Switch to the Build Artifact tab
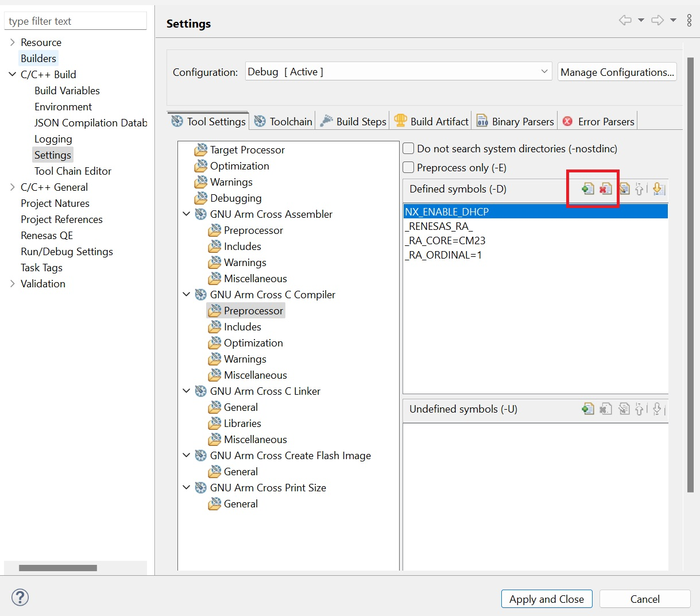The height and width of the screenshot is (616, 700). (x=431, y=121)
